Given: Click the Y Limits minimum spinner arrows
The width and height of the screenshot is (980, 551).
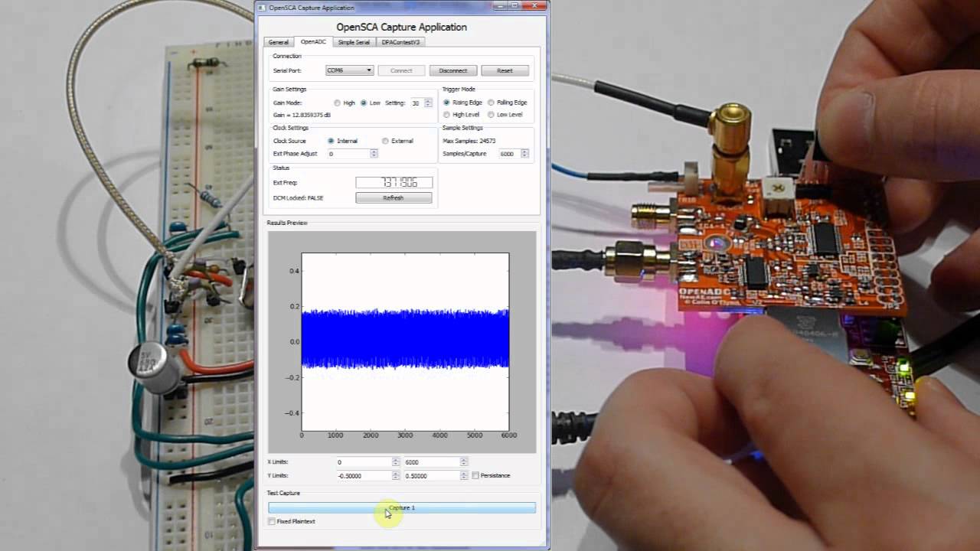Looking at the screenshot, I should 396,475.
